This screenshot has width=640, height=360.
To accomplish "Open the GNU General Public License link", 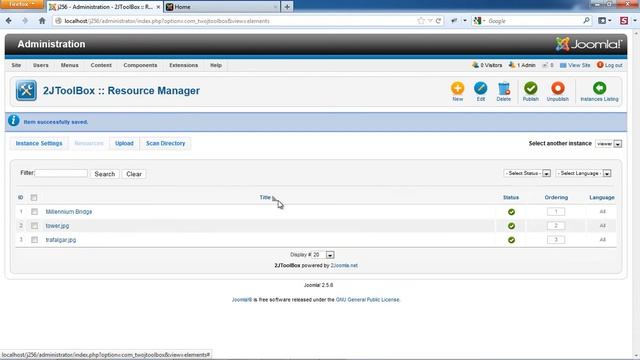I will 367,300.
